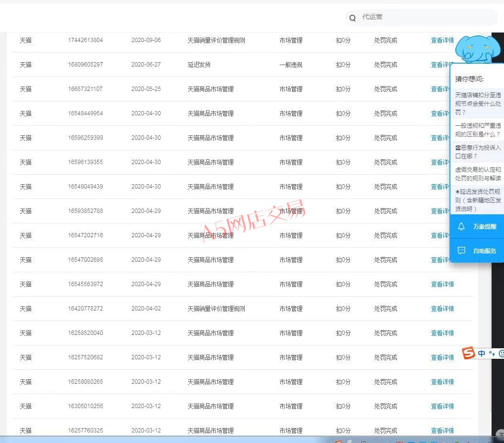The image size is (504, 443).
Task: View details for record 16258080265
Action: (x=442, y=382)
